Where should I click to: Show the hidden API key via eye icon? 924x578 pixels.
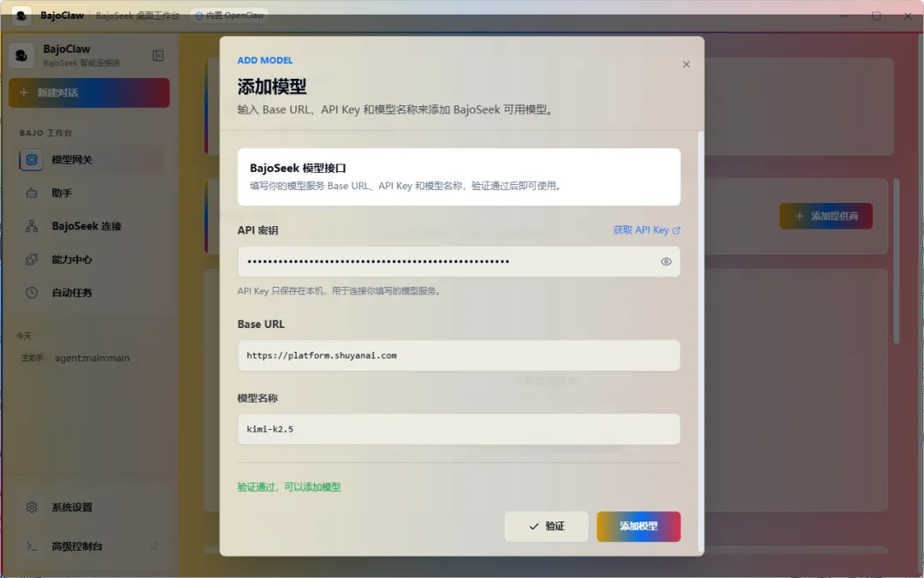coord(666,261)
